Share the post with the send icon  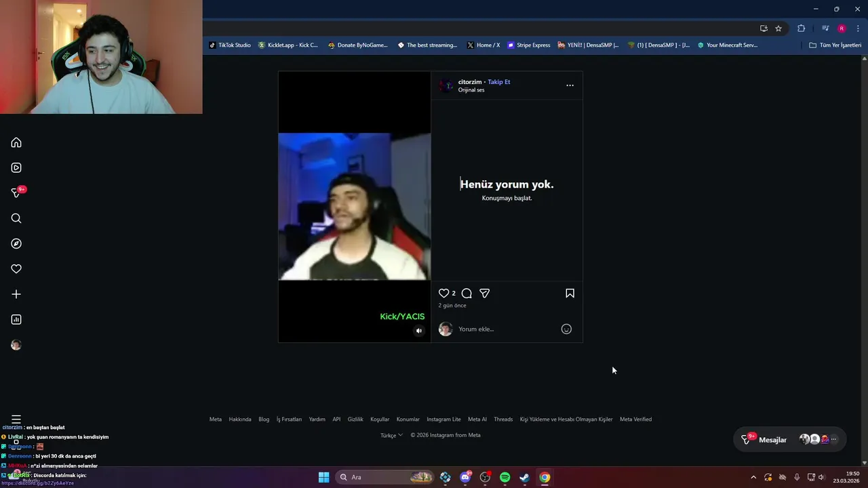click(x=485, y=293)
